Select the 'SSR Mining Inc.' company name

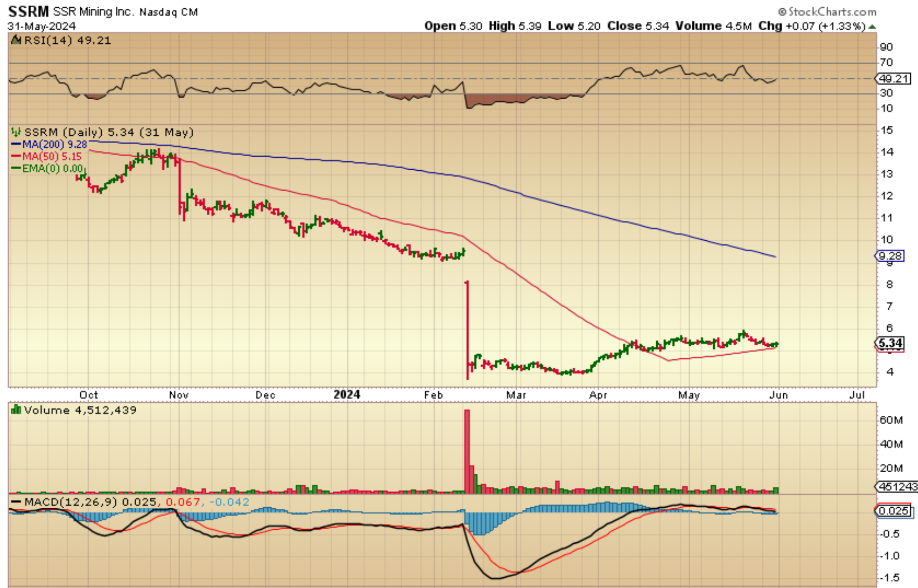(x=93, y=12)
